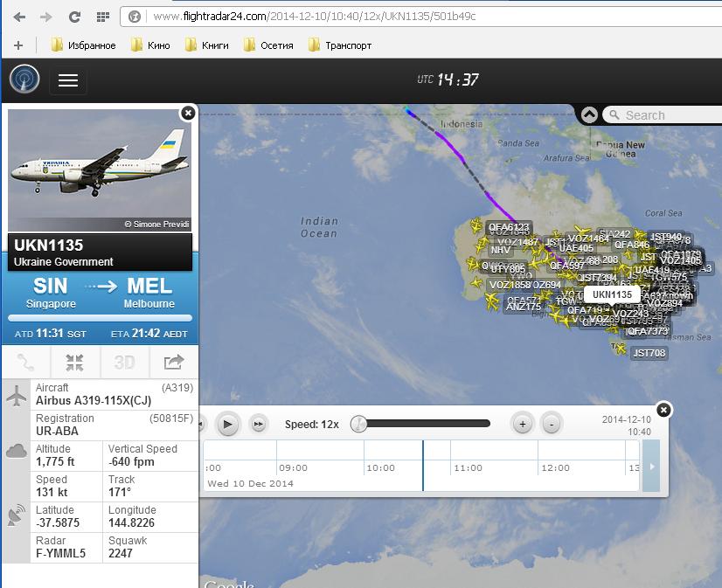Open the Книги bookmarks folder
The width and height of the screenshot is (722, 588).
point(207,45)
